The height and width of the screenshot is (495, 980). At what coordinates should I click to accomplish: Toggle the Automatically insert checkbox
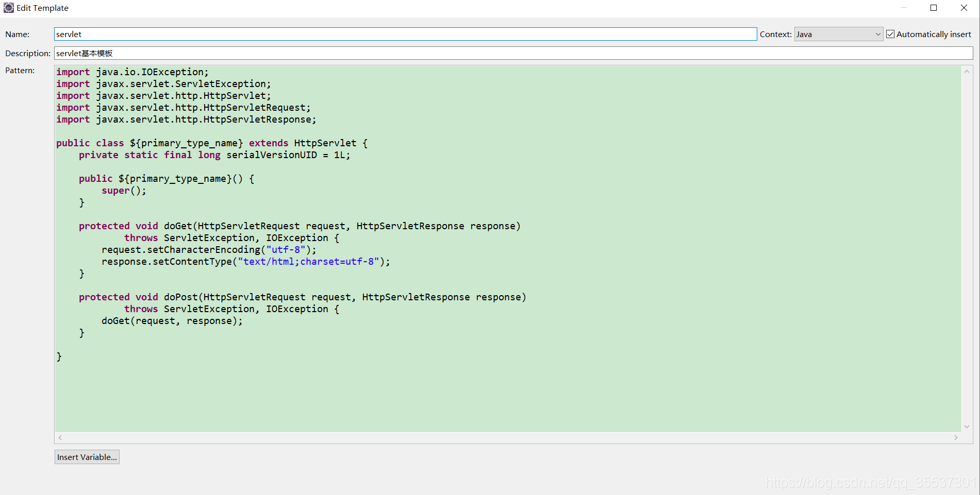point(890,34)
